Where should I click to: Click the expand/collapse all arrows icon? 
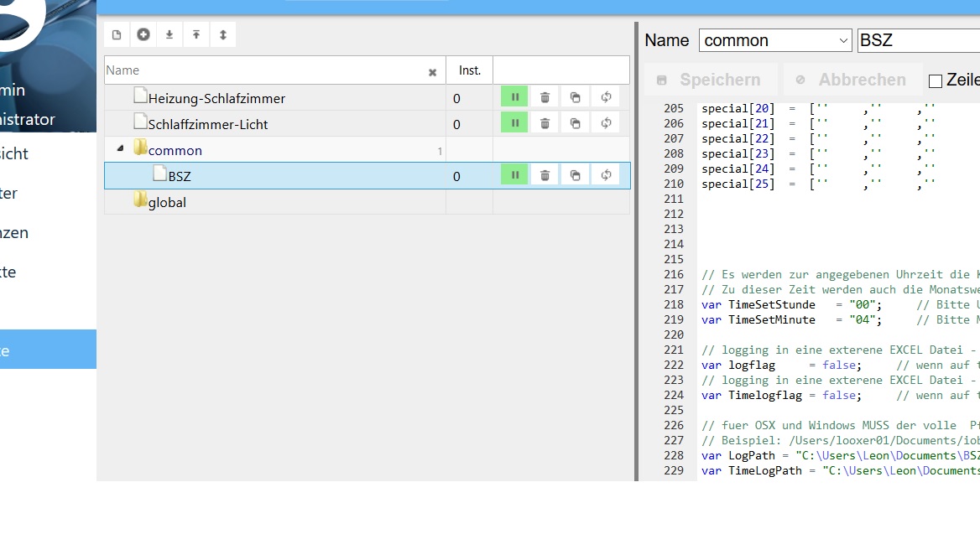click(x=223, y=35)
